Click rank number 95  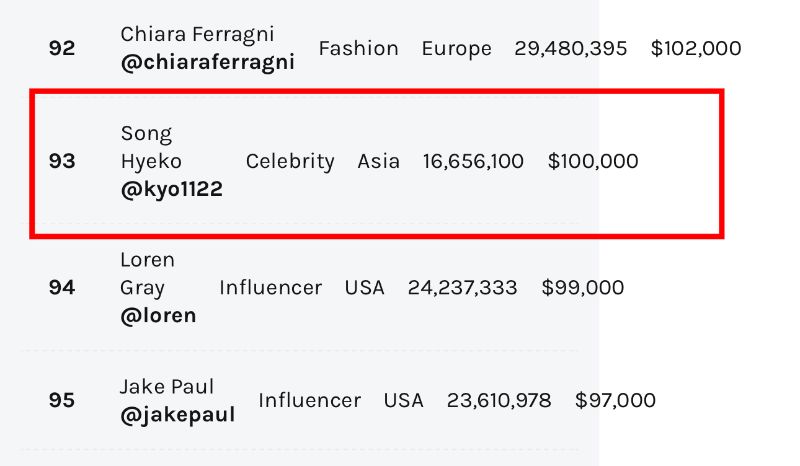pos(62,400)
